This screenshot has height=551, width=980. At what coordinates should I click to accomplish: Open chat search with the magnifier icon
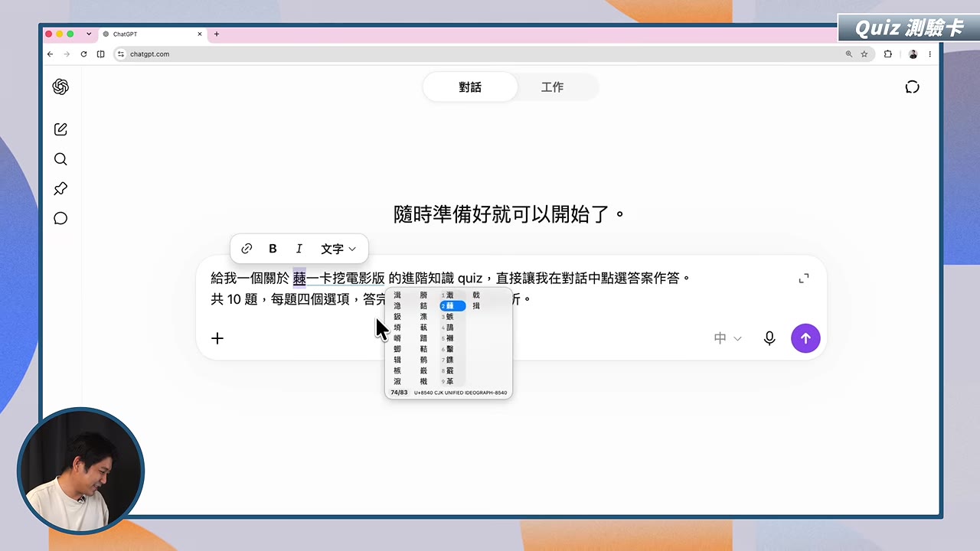(x=60, y=159)
